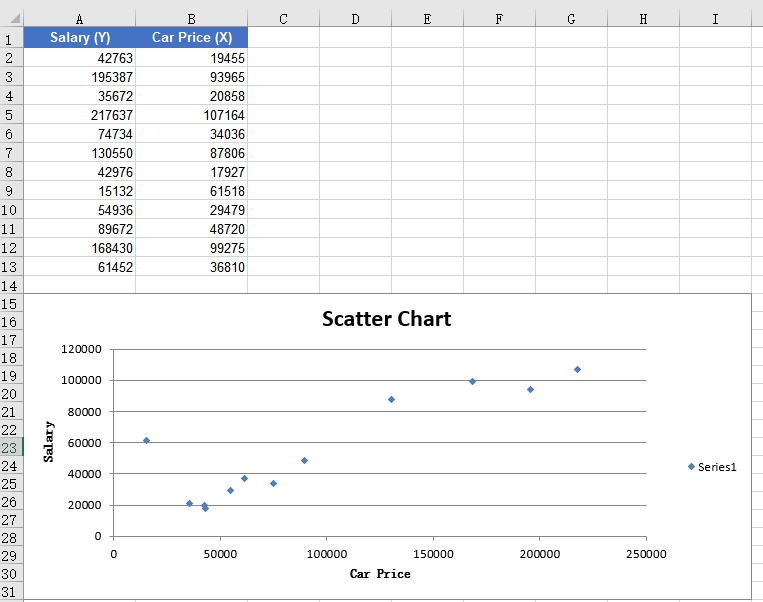Click the 'Salary (Y)' header cell
The width and height of the screenshot is (763, 602).
point(79,37)
